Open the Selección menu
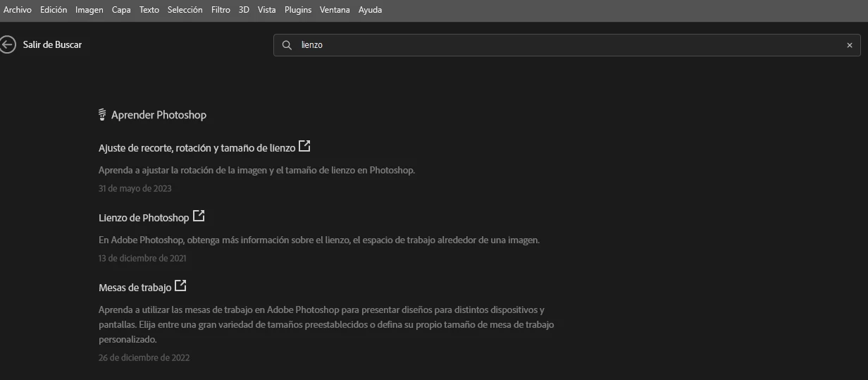Image resolution: width=868 pixels, height=380 pixels. click(185, 10)
